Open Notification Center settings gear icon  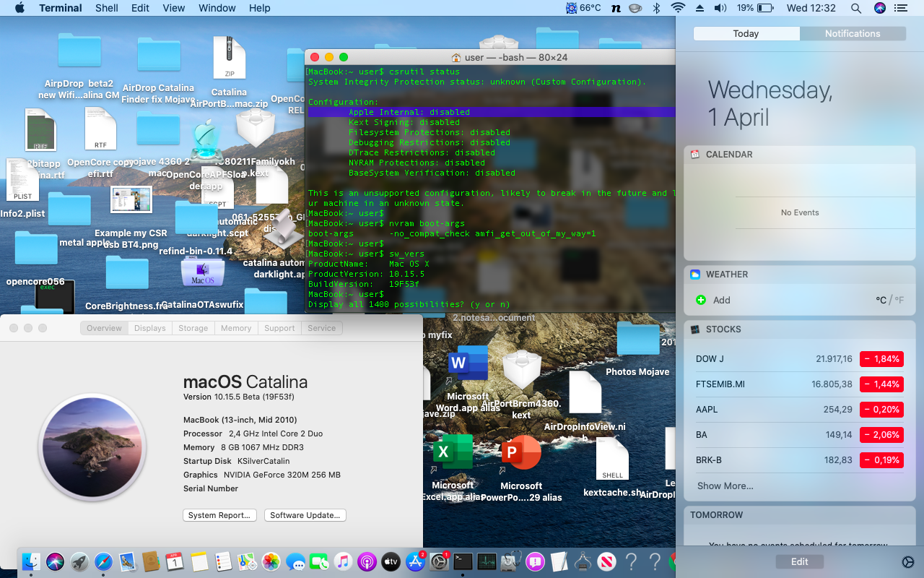coord(908,562)
